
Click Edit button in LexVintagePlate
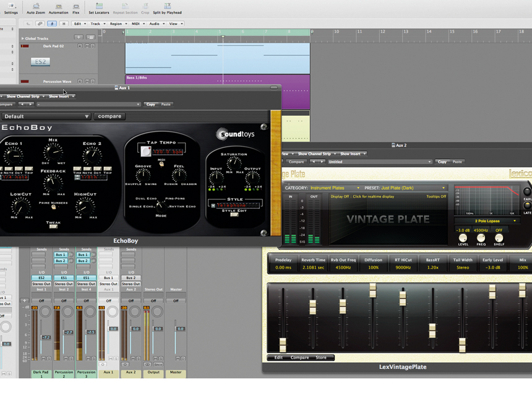(x=278, y=358)
